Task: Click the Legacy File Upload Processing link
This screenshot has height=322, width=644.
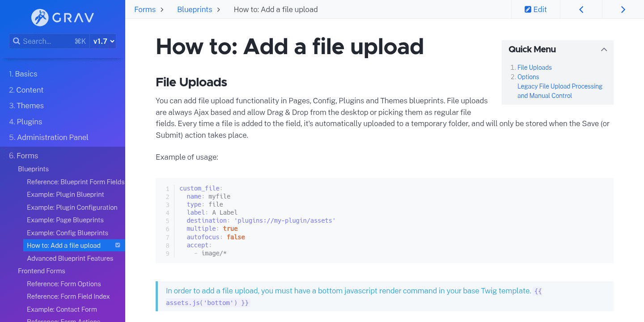Action: (x=560, y=86)
